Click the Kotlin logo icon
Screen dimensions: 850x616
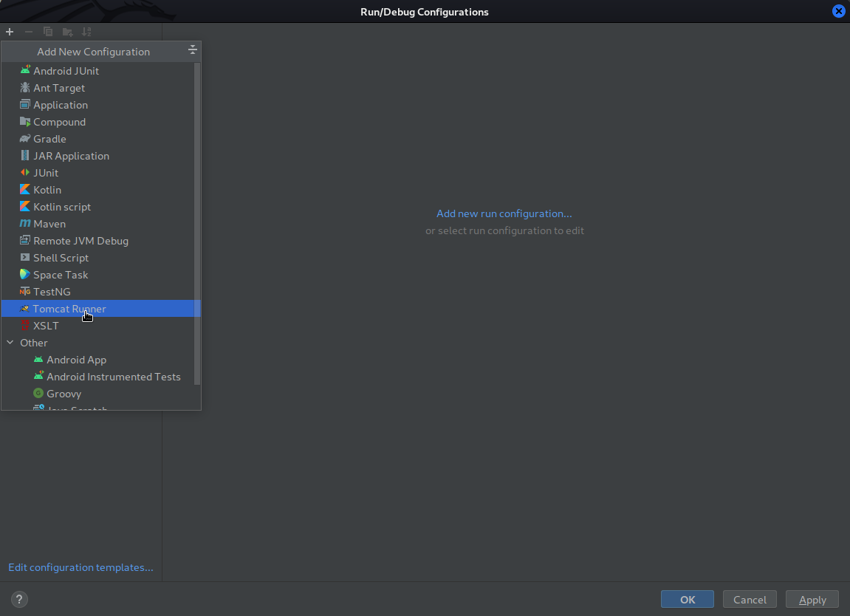(25, 189)
